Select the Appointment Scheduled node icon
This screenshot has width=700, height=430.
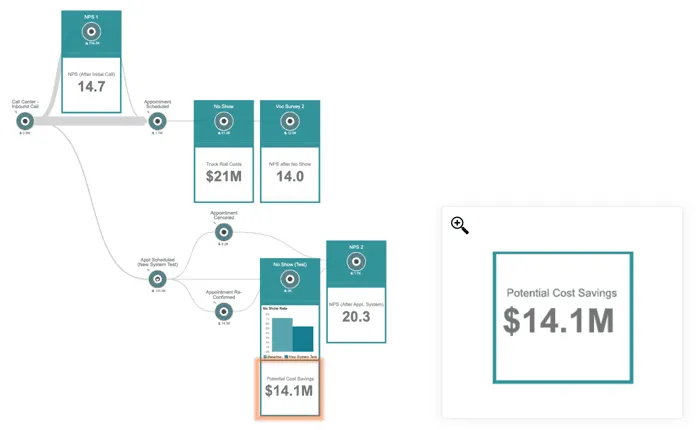pos(157,121)
